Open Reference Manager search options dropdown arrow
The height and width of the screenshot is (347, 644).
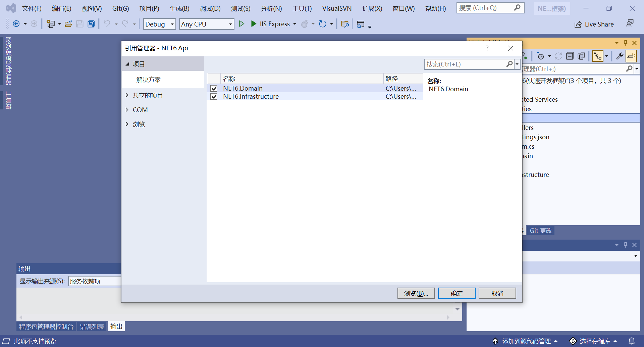click(x=517, y=64)
